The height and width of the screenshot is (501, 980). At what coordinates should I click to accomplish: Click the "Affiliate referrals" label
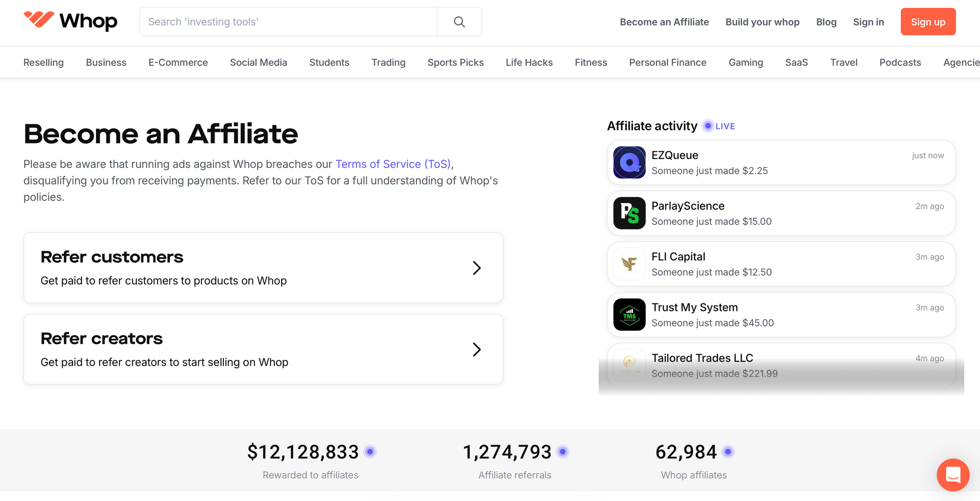[x=514, y=475]
